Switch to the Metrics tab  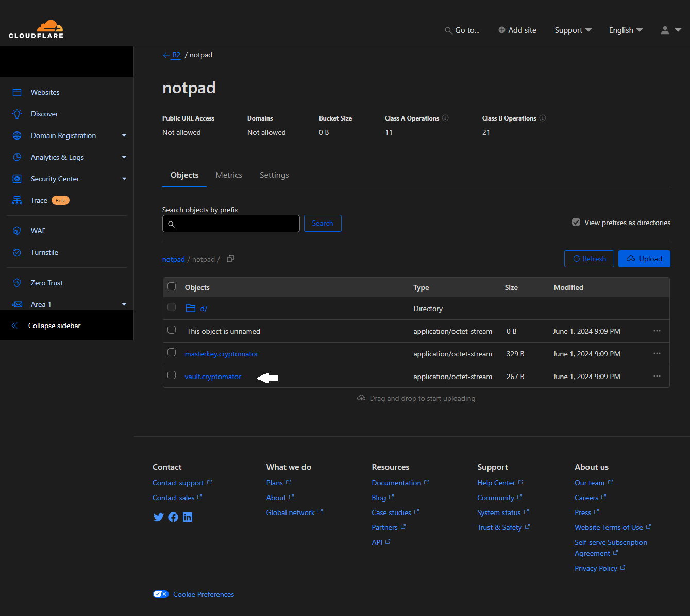(x=229, y=175)
